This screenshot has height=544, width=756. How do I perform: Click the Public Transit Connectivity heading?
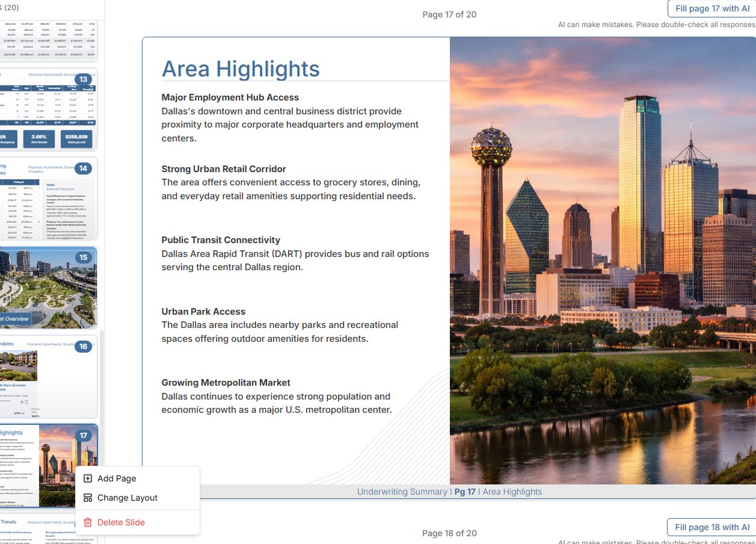tap(221, 240)
